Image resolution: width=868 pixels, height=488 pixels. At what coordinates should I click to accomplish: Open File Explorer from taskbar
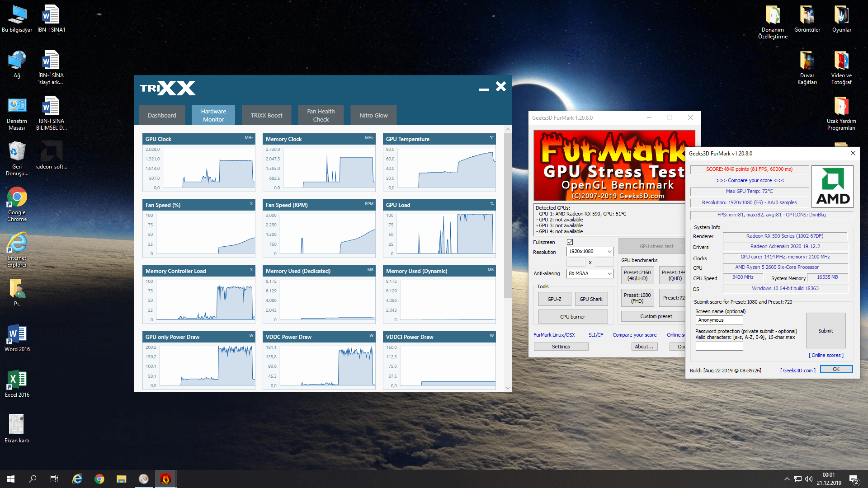(x=121, y=479)
